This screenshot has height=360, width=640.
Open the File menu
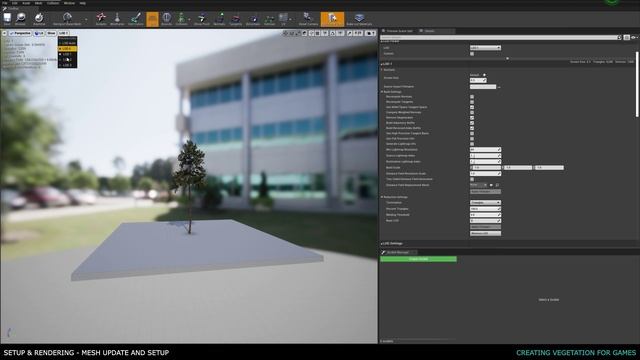(5, 3)
